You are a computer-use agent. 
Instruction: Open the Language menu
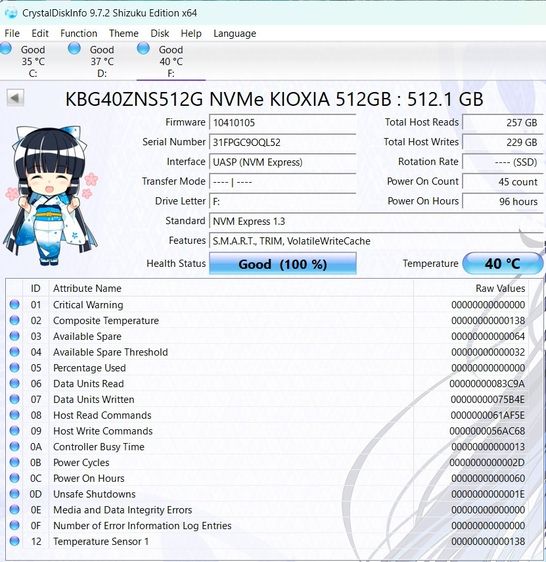point(234,33)
